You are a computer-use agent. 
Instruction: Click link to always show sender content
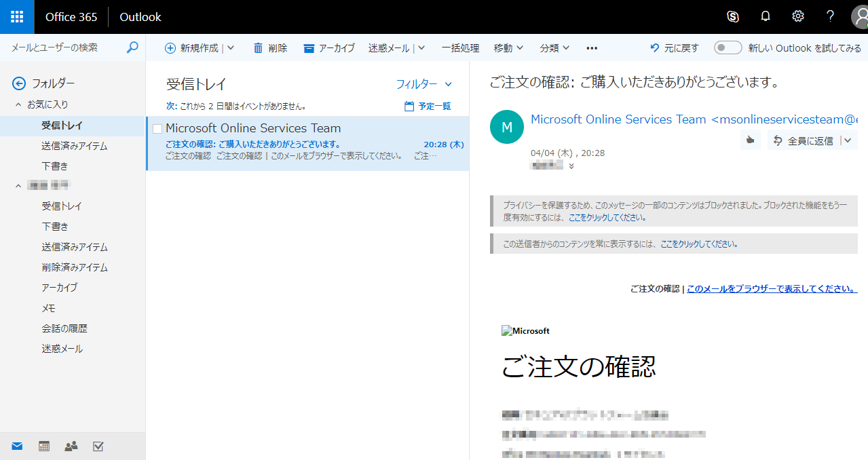(x=699, y=244)
